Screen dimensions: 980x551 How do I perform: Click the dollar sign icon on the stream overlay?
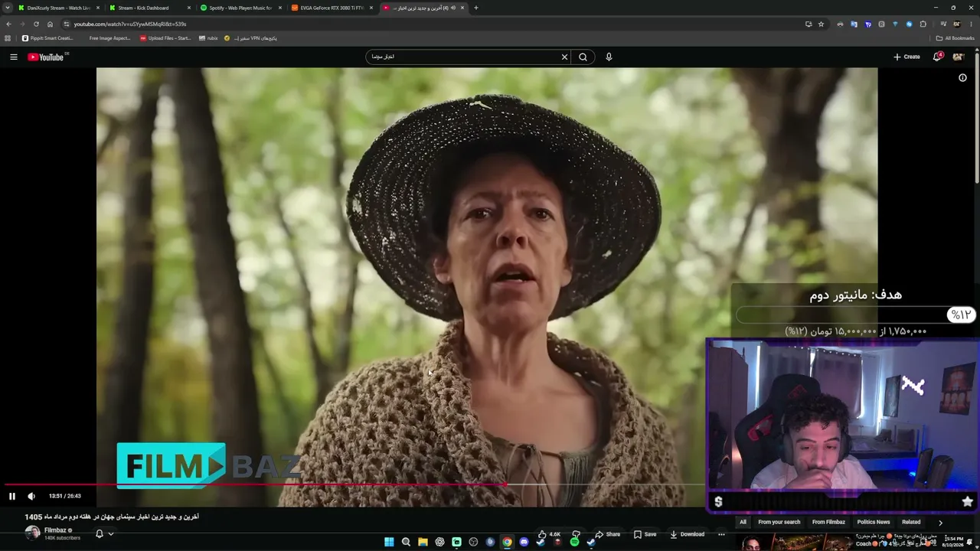point(718,502)
